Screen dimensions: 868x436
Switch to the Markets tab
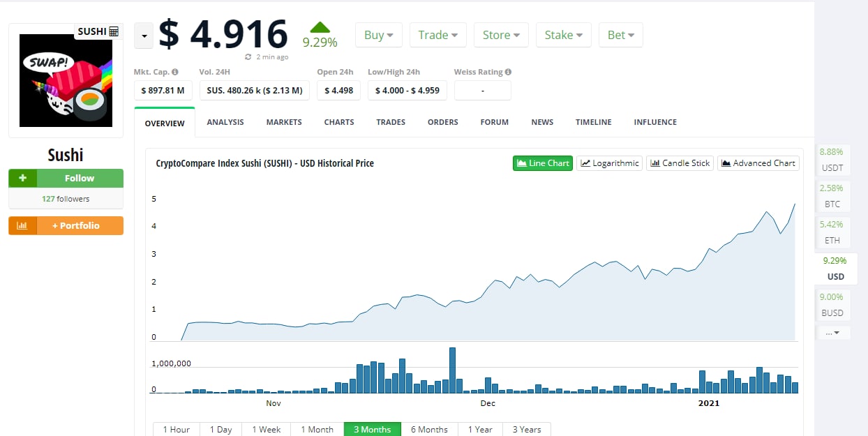point(284,122)
